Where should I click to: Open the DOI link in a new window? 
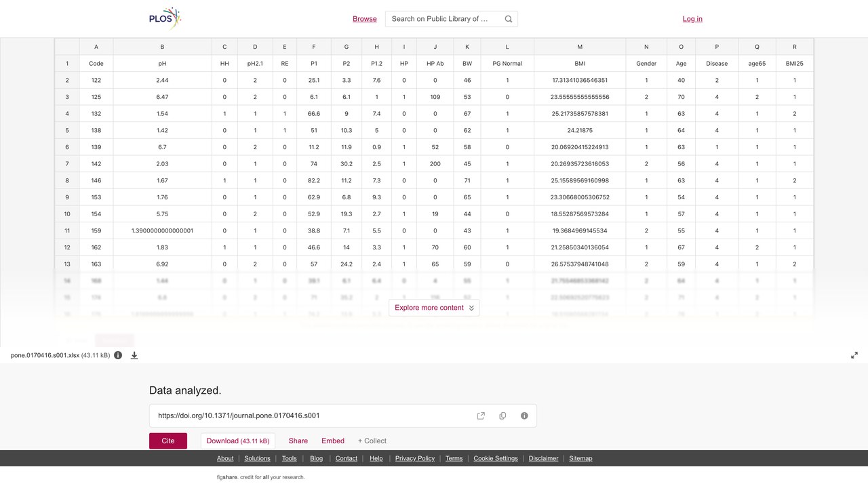pos(481,415)
